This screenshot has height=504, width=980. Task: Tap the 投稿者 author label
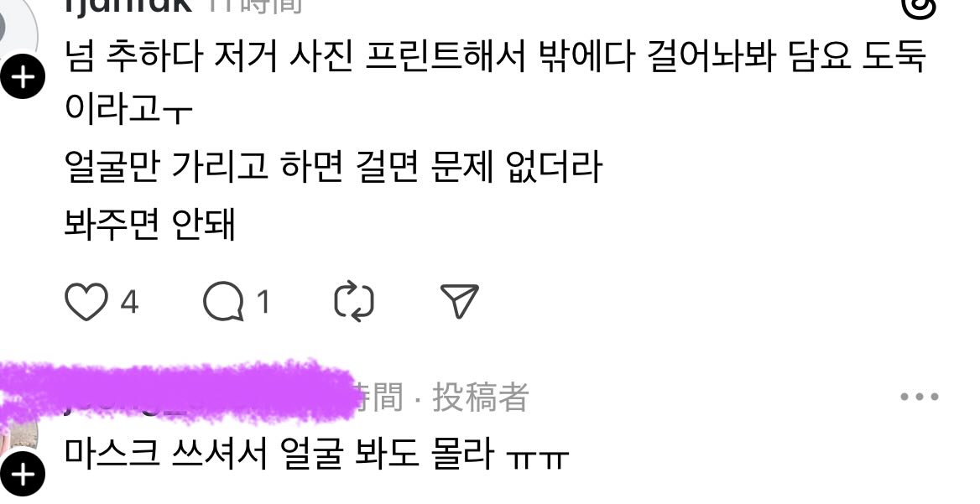tap(481, 397)
